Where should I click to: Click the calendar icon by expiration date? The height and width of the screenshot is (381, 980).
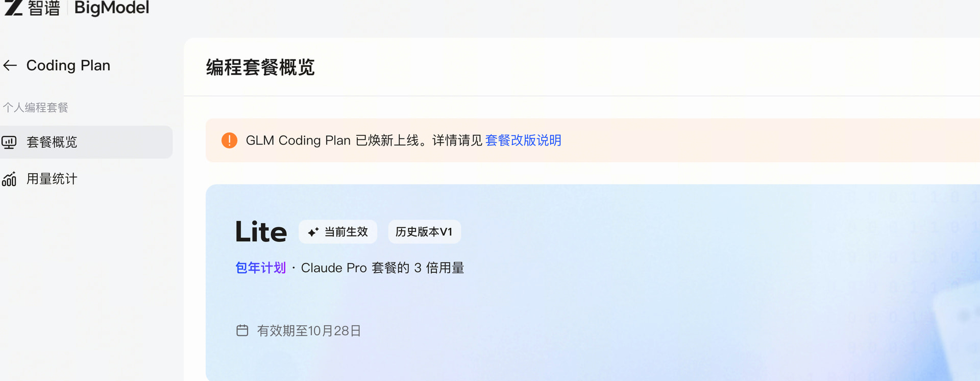click(242, 330)
